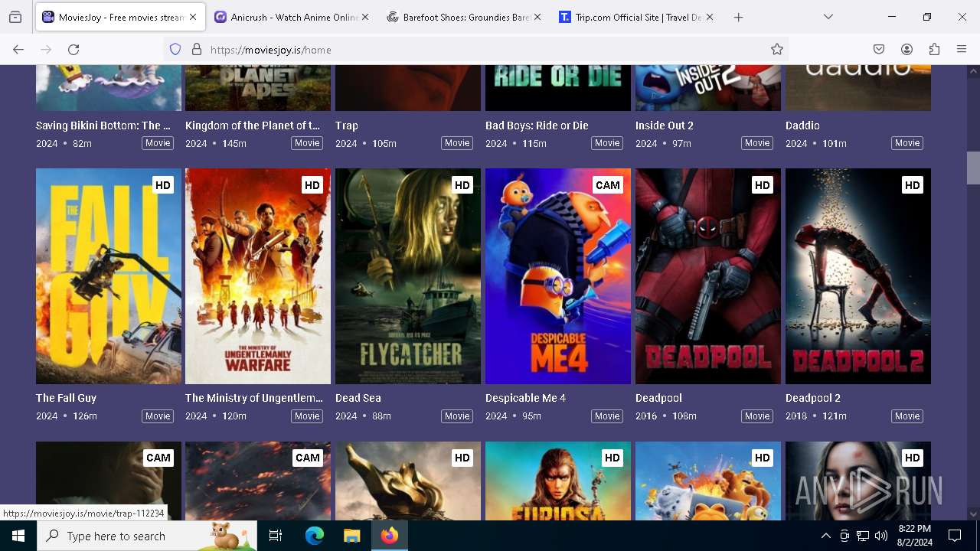Click Kingdom of the Planet title link
Screen dimensions: 980x551
(x=253, y=126)
